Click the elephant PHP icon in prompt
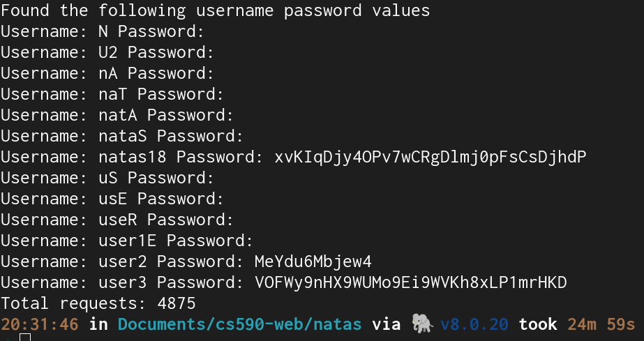Viewport: 644px width, 341px height. 423,324
